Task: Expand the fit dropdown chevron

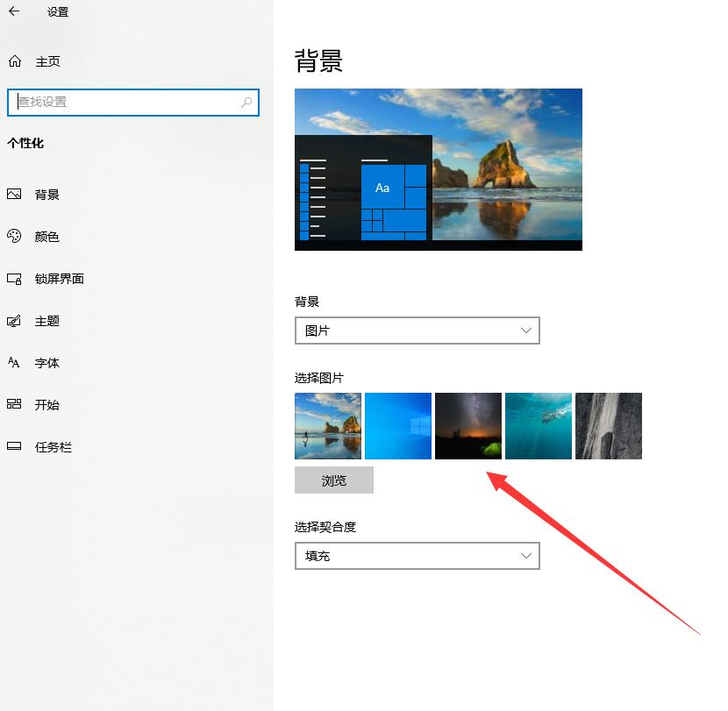Action: click(525, 556)
